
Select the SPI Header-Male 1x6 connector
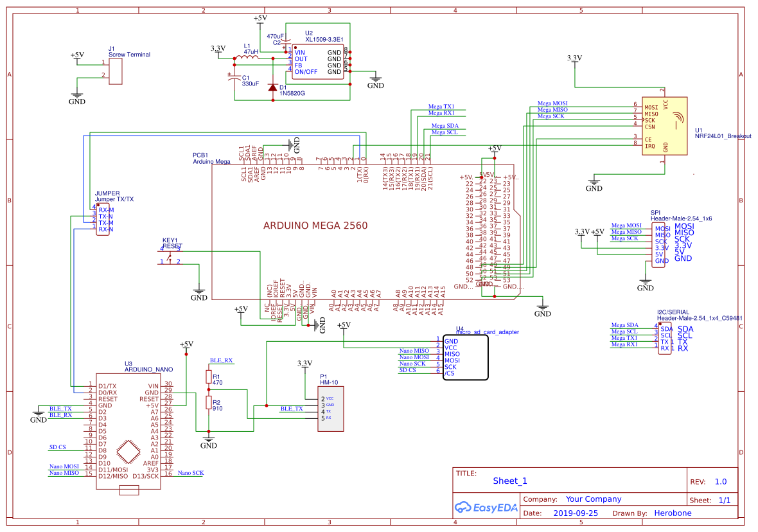(658, 246)
